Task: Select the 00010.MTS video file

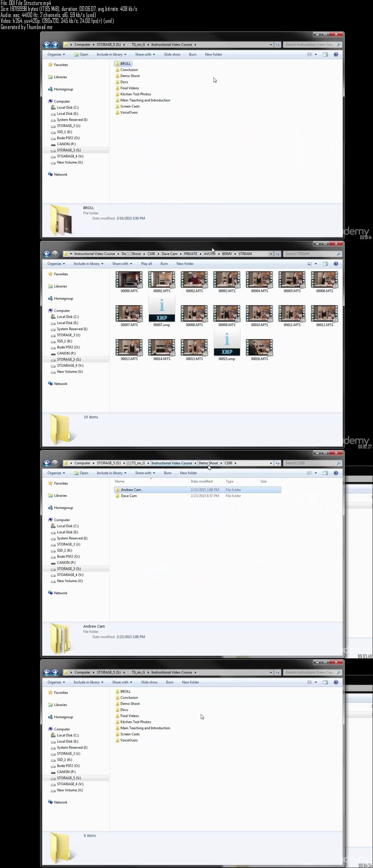Action: click(259, 316)
